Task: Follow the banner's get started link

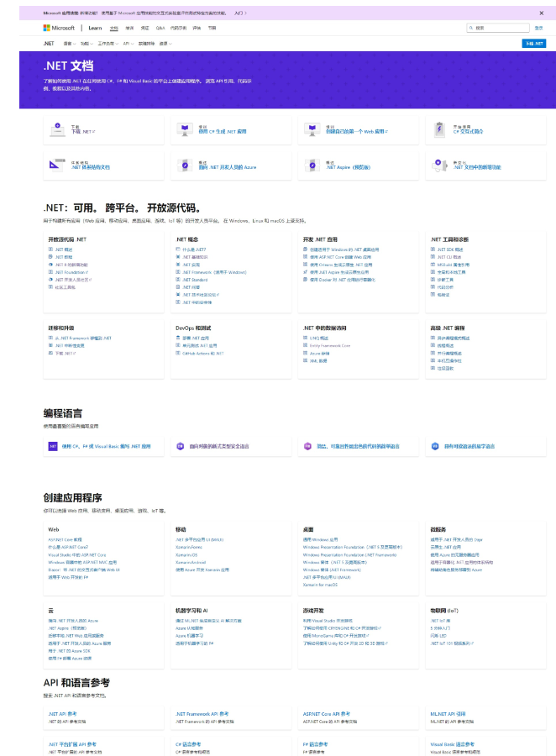Action: (x=240, y=13)
